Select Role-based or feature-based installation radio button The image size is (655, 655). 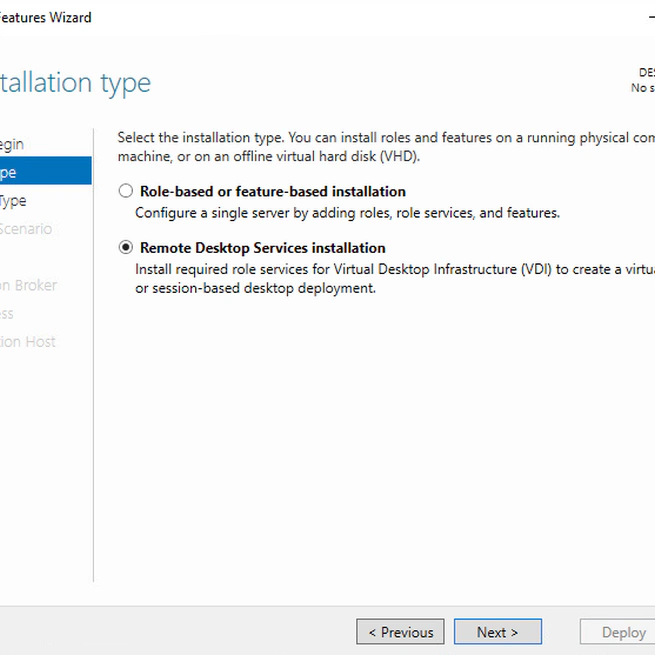point(125,191)
